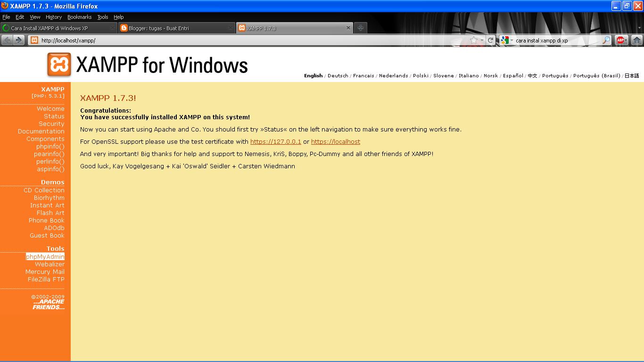Click inside the address bar
This screenshot has height=362, width=644.
pos(189,40)
